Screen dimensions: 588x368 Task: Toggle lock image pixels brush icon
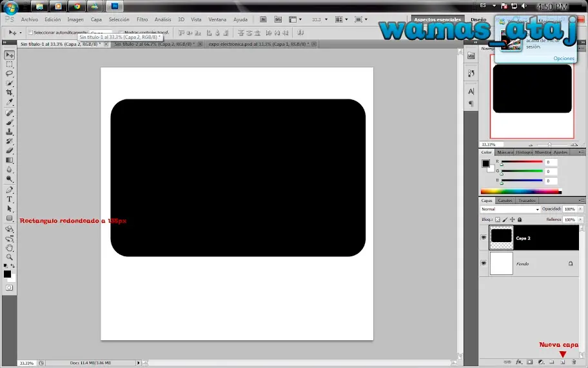(x=505, y=220)
